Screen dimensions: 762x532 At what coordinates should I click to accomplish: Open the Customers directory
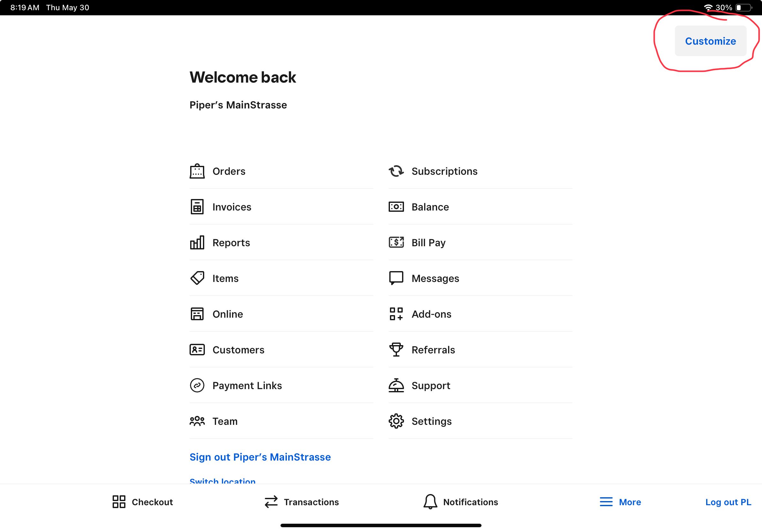(x=239, y=350)
